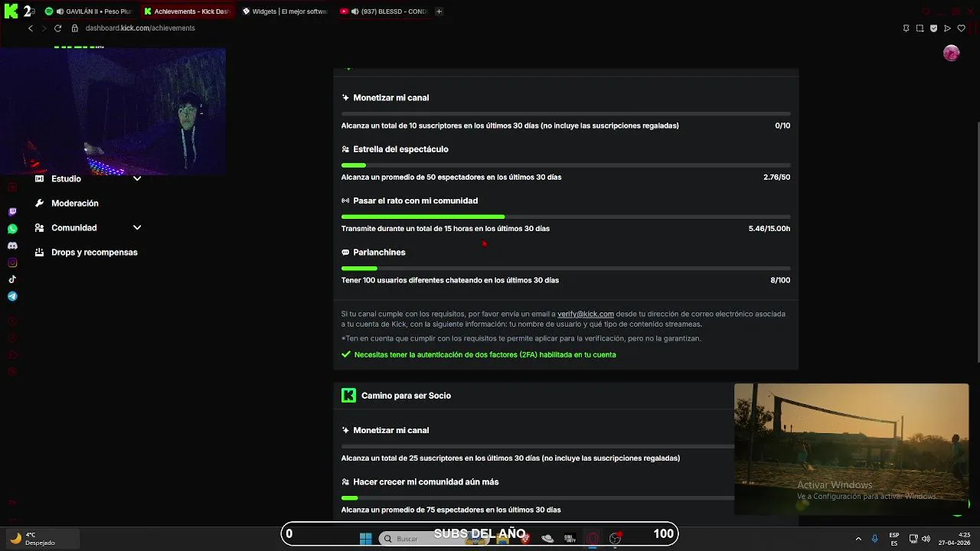Screen dimensions: 980x551
Task: Click the OBS icon on the taskbar
Action: [x=615, y=538]
